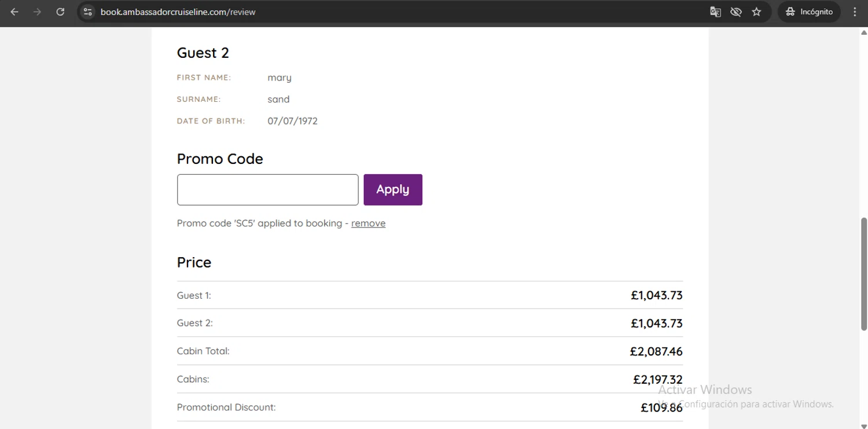
Task: Select the Guest 1 price row label
Action: [x=194, y=295]
